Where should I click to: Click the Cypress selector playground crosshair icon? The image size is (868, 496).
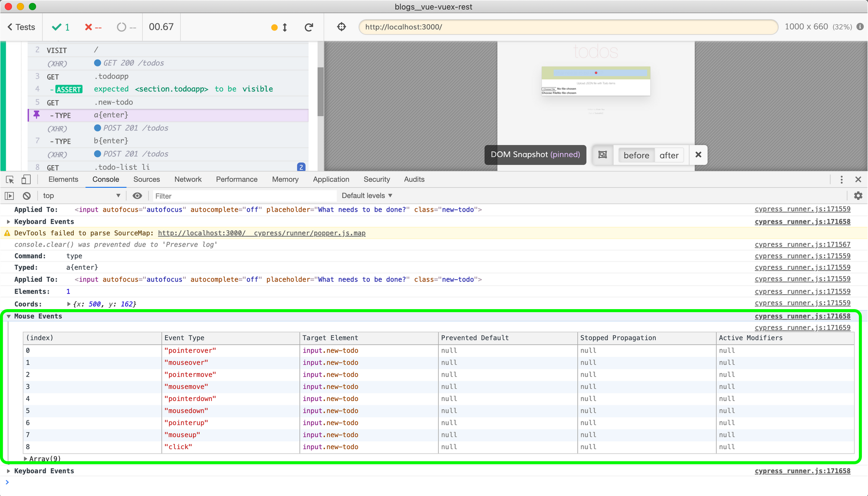click(342, 27)
